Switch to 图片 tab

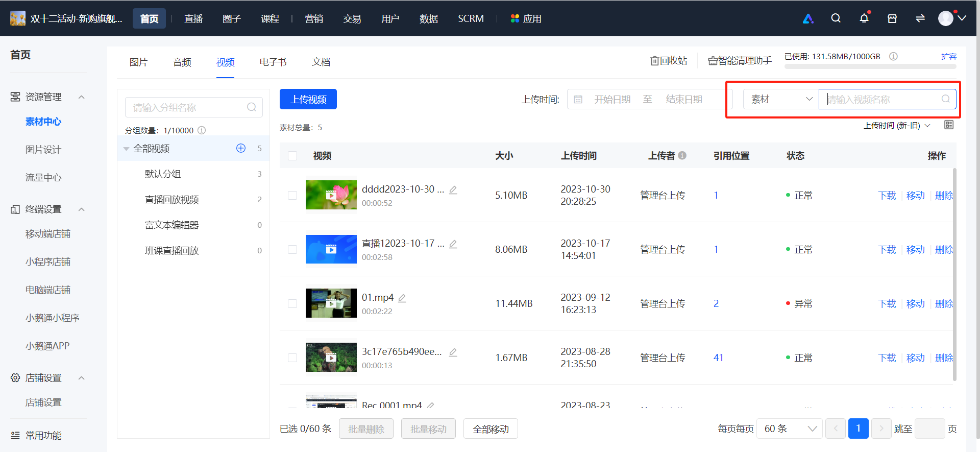point(138,62)
